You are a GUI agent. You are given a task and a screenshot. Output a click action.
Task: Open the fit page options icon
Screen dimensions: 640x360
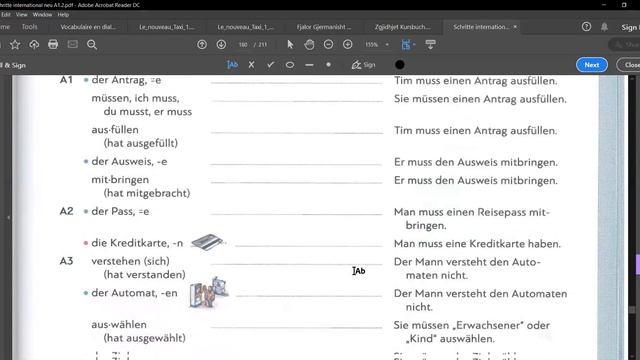[x=407, y=44]
